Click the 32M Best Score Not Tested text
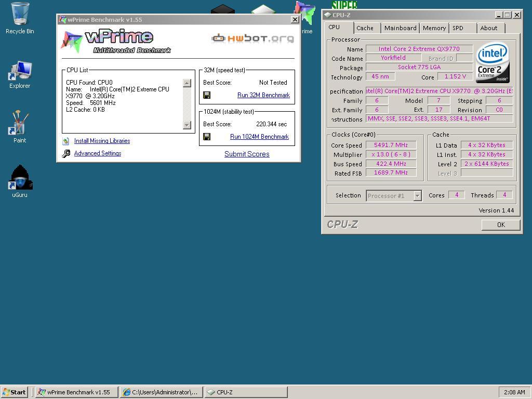This screenshot has height=399, width=532. 273,83
